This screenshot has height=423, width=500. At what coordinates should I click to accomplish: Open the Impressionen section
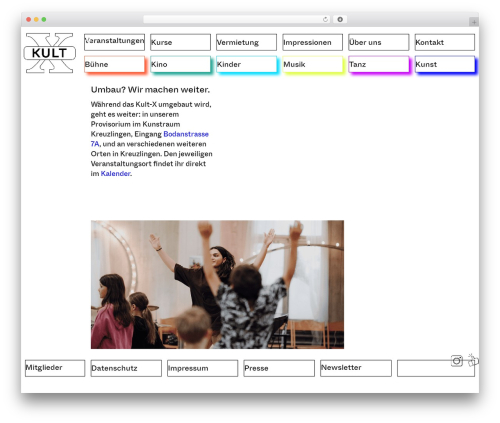pyautogui.click(x=313, y=42)
